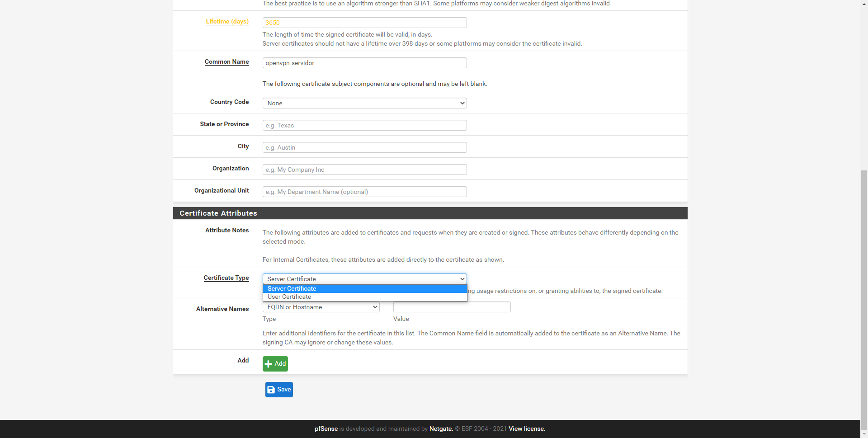Click the Organizational Unit field

pyautogui.click(x=364, y=192)
